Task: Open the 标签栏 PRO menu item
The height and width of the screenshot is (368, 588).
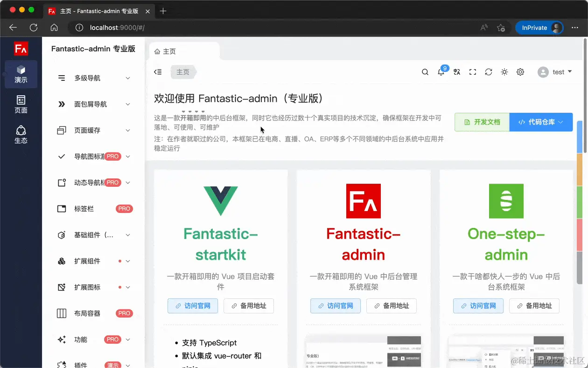Action: pos(93,209)
